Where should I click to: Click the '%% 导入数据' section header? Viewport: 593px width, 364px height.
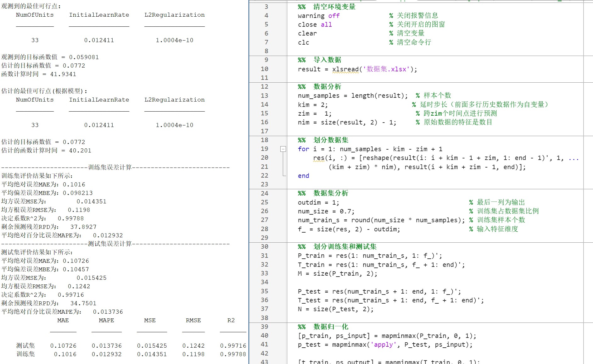pos(320,60)
